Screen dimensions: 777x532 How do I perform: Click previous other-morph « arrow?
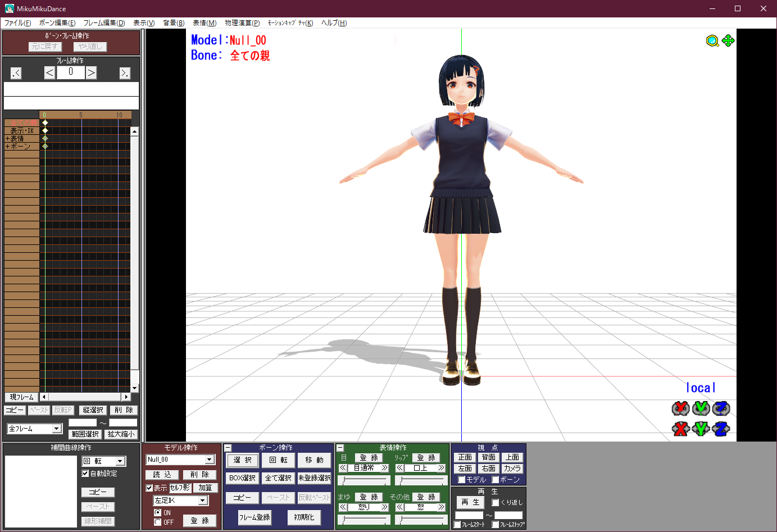pos(399,507)
